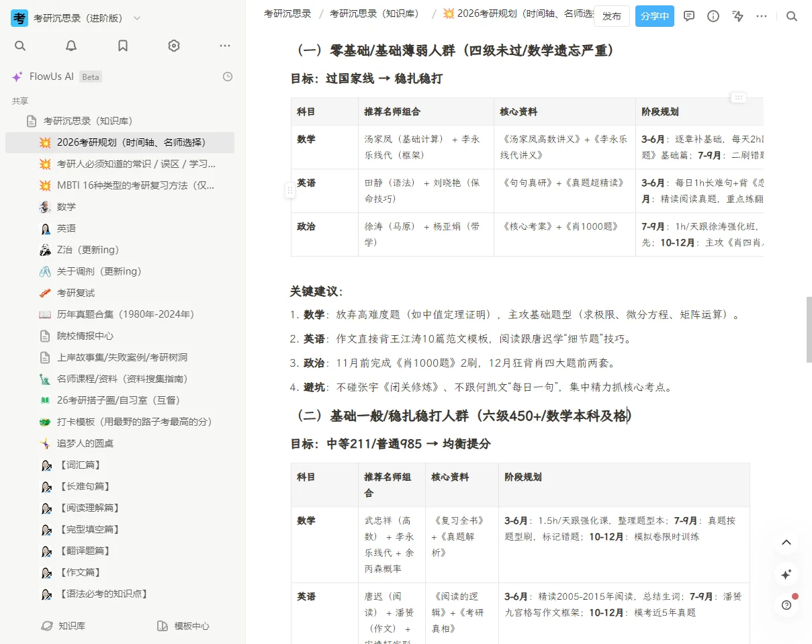Switch to 知识库 at sidebar bottom
The height and width of the screenshot is (644, 812).
[x=63, y=626]
